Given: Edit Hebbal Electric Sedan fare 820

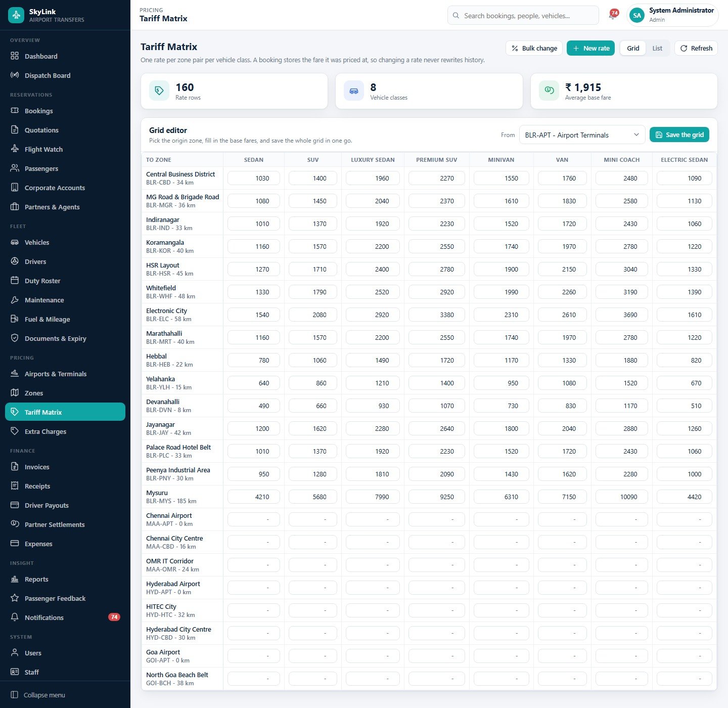Looking at the screenshot, I should tap(685, 360).
